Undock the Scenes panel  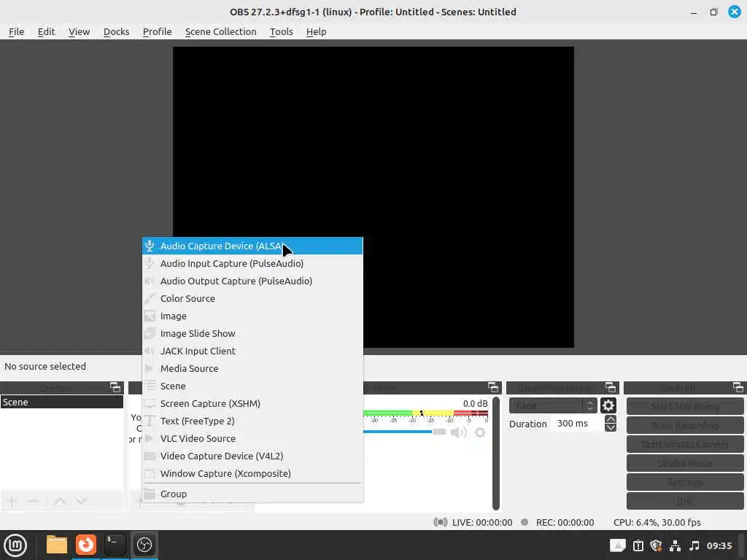tap(115, 387)
